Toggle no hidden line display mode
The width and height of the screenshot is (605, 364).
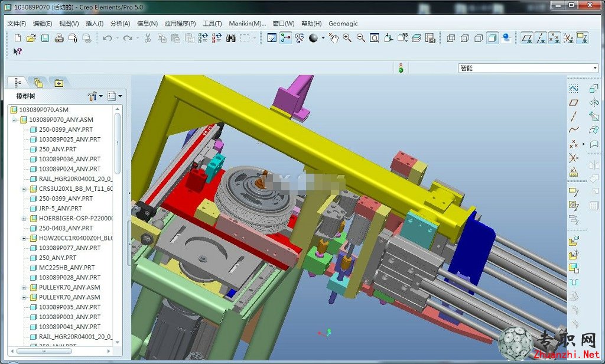pos(479,38)
